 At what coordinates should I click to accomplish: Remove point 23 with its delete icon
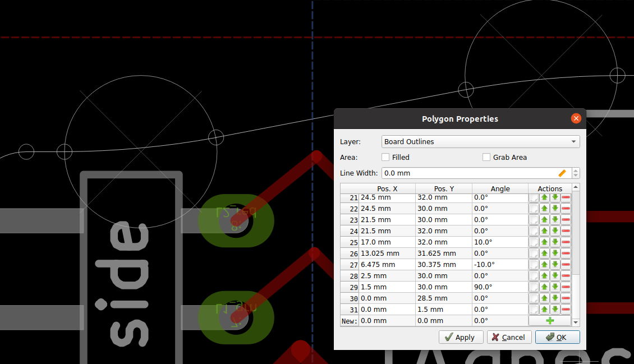tap(566, 219)
